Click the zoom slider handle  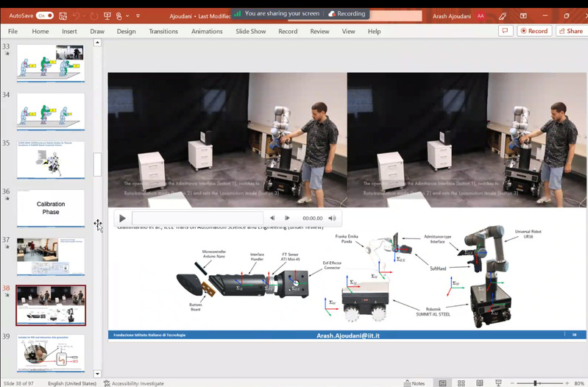535,383
